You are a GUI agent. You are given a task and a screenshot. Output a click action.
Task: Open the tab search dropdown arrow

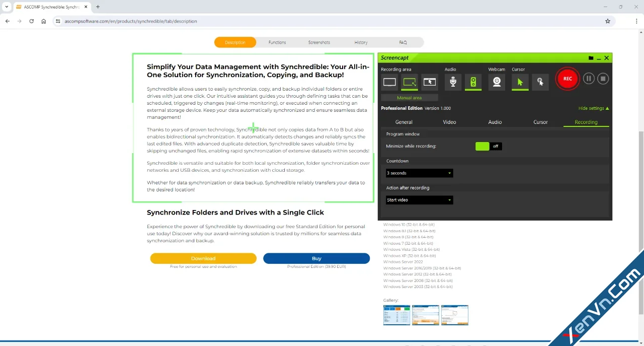coord(7,7)
